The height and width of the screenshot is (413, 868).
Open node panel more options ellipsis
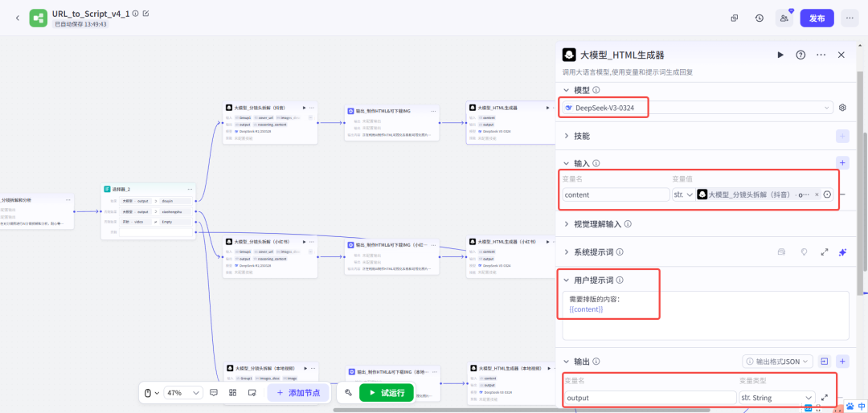(821, 55)
